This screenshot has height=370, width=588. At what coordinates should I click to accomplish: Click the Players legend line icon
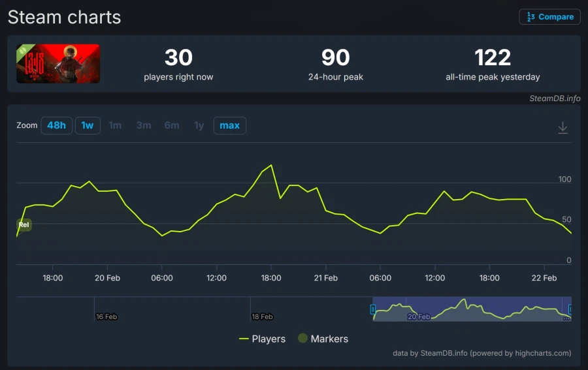point(244,339)
